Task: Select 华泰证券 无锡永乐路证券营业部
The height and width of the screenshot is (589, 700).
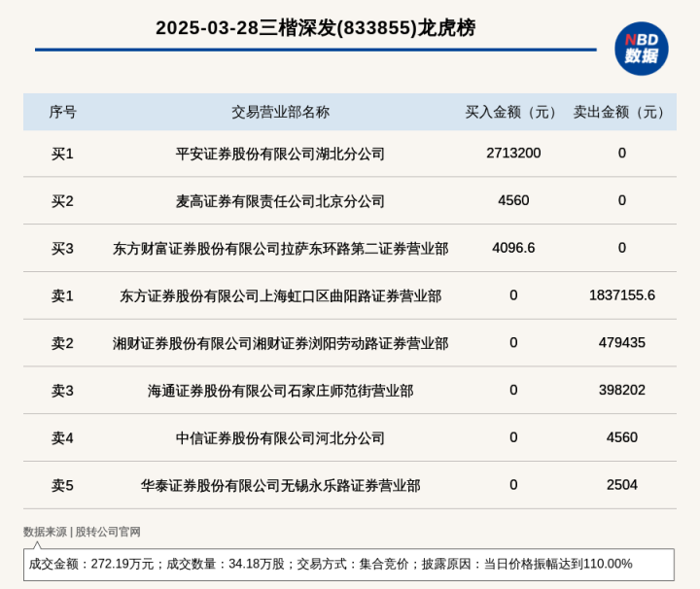Action: click(280, 485)
